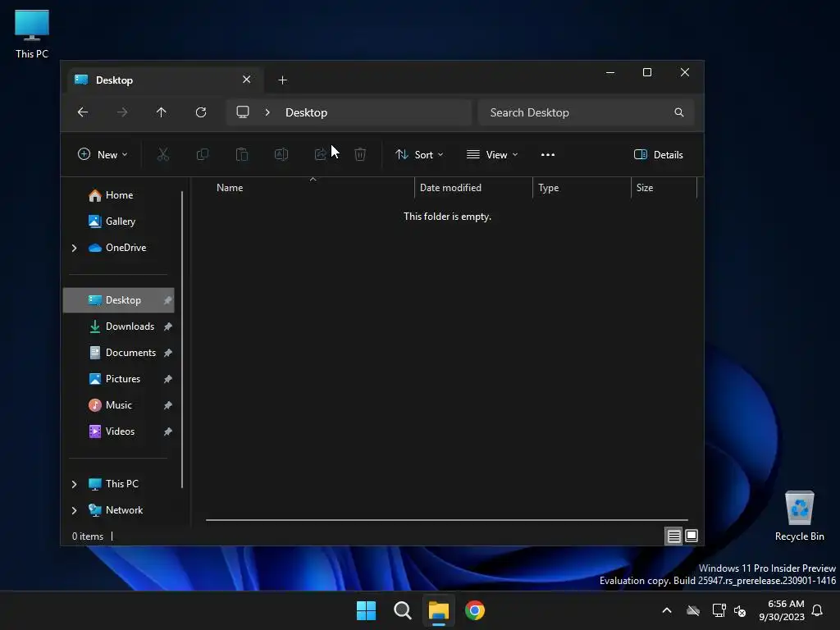Open taskbar Search
Image resolution: width=840 pixels, height=630 pixels.
tap(402, 610)
